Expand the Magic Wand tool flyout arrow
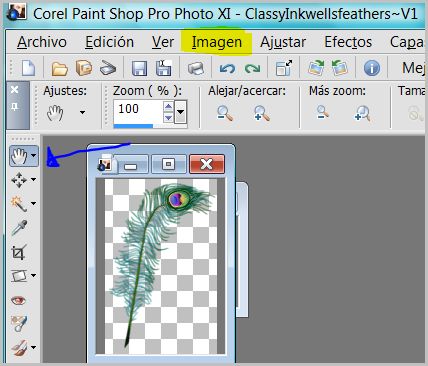 [x=34, y=203]
